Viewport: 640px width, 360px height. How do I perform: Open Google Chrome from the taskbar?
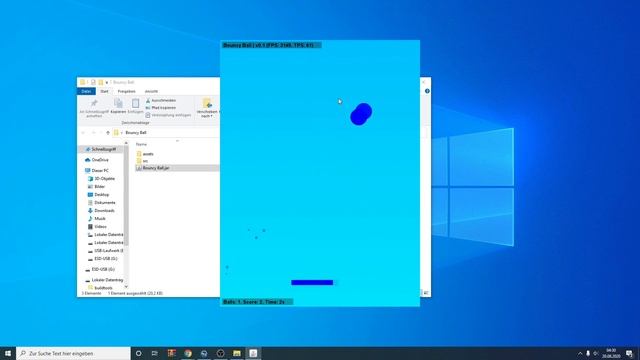pos(188,353)
